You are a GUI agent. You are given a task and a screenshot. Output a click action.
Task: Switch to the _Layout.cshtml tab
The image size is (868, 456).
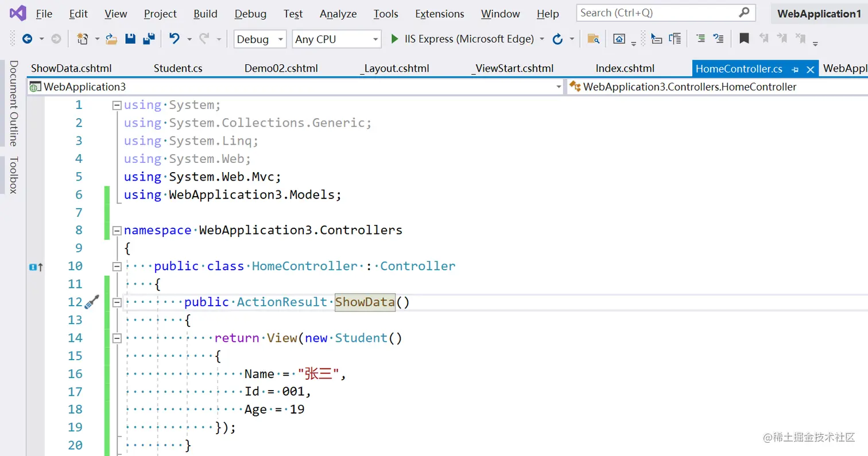[x=396, y=69]
